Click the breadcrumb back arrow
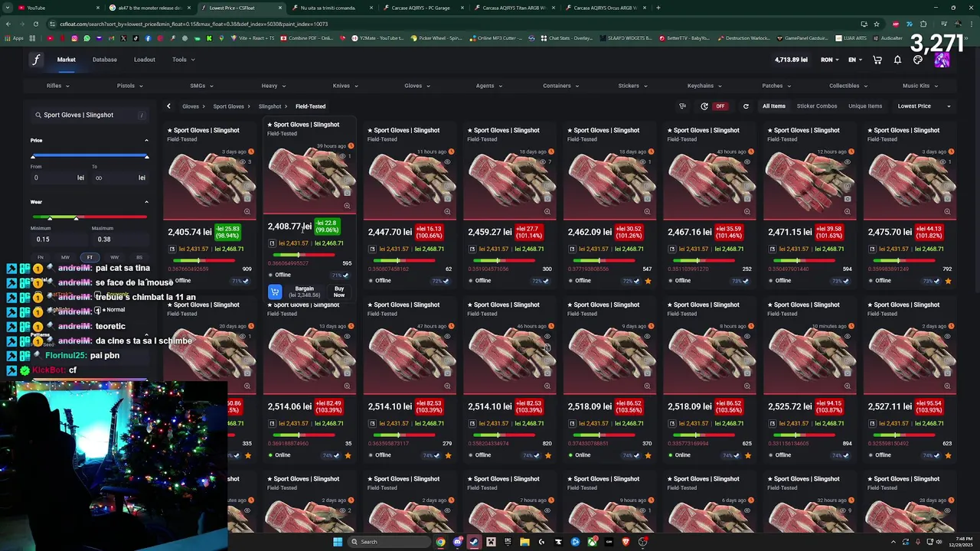This screenshot has height=551, width=980. (x=168, y=106)
